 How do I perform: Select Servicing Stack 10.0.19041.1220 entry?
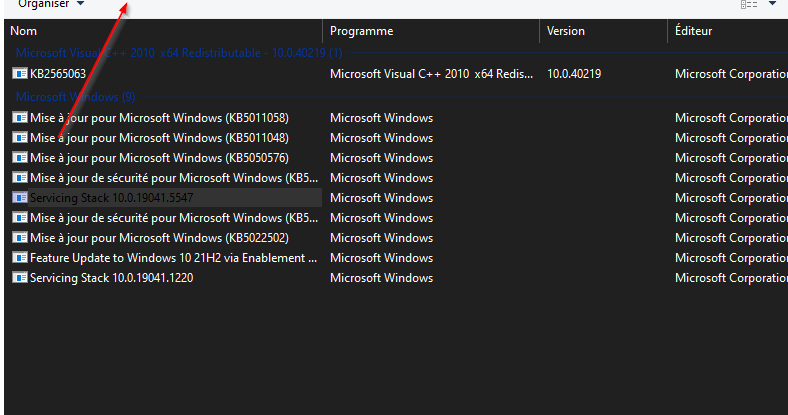(112, 278)
